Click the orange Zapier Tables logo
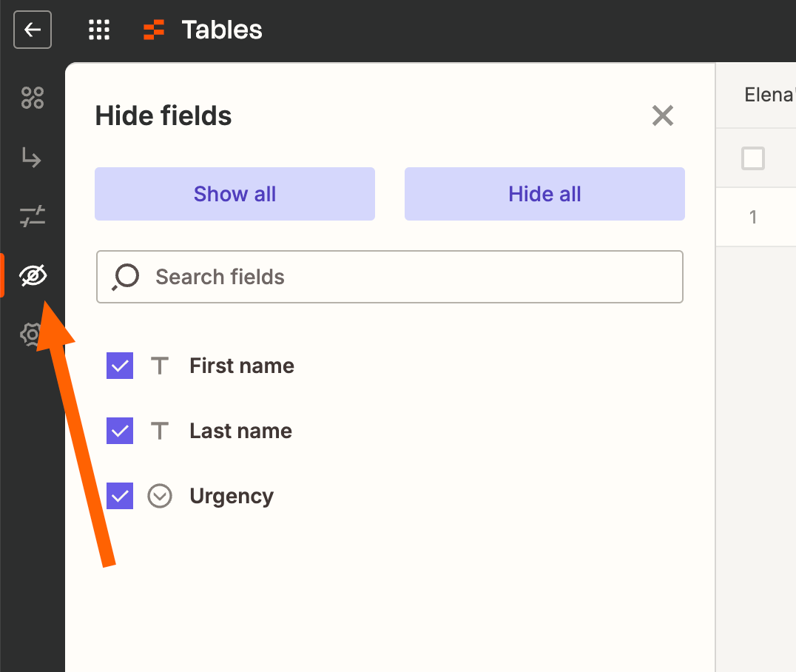796x672 pixels. [x=154, y=30]
